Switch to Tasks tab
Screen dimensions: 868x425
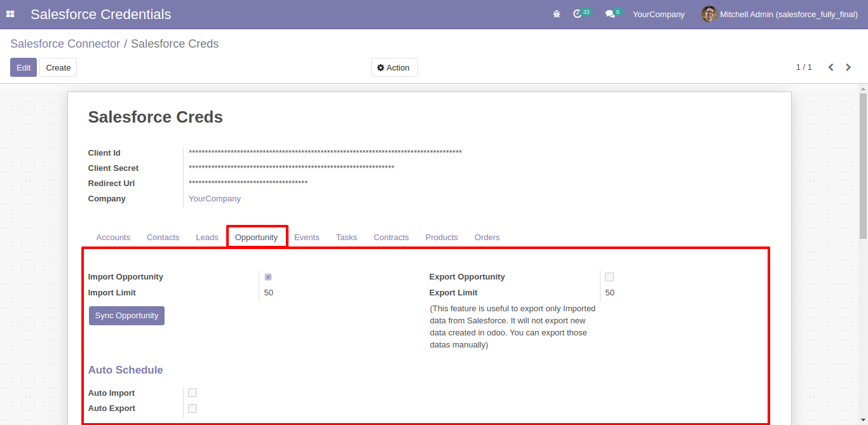(x=346, y=237)
